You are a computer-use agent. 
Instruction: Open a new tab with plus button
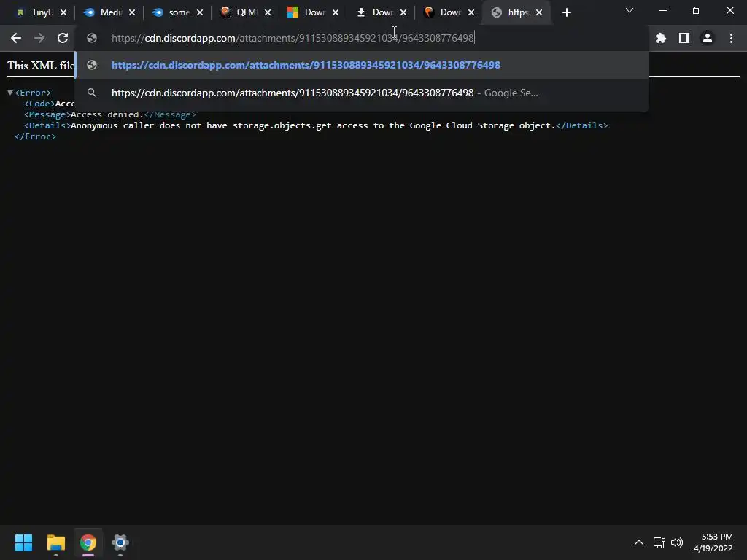(x=566, y=12)
